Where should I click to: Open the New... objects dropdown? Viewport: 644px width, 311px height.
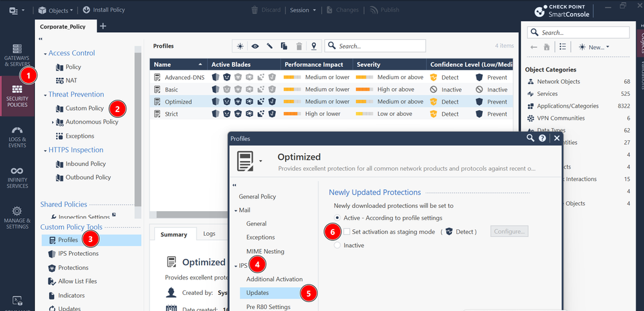click(594, 47)
